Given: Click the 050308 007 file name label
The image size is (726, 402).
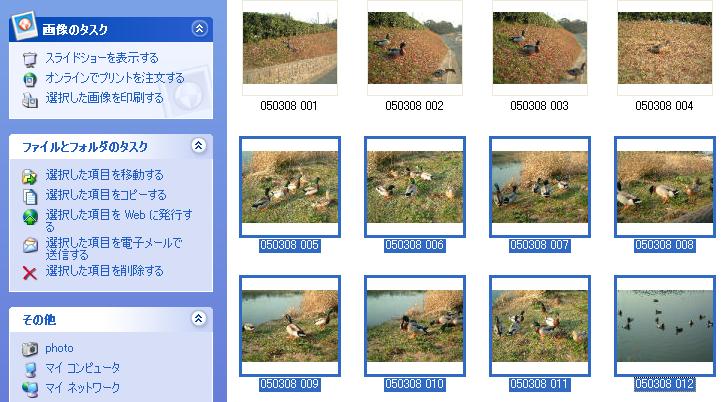Looking at the screenshot, I should [x=539, y=245].
